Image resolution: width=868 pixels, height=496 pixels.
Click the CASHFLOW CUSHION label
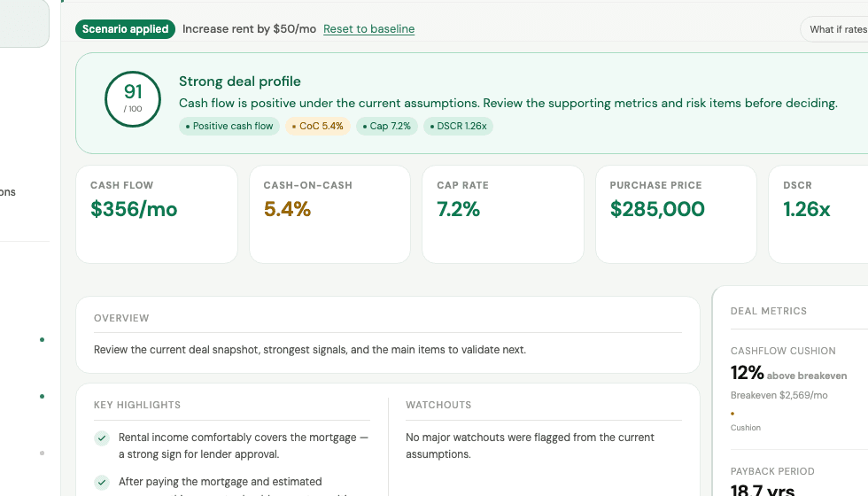click(783, 351)
